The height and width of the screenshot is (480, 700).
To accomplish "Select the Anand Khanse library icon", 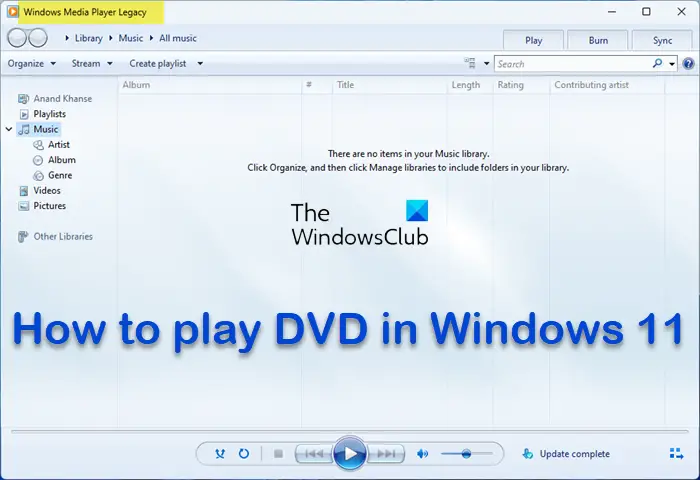I will [23, 99].
